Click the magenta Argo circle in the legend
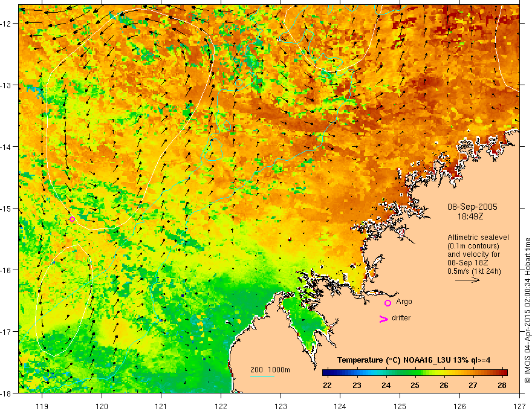The height and width of the screenshot is (411, 532). pyautogui.click(x=388, y=303)
